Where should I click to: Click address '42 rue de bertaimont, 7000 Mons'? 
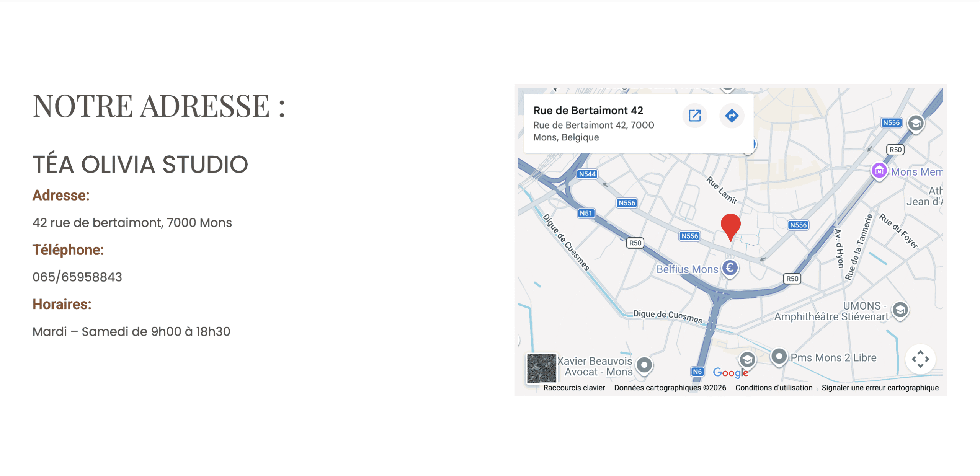132,223
